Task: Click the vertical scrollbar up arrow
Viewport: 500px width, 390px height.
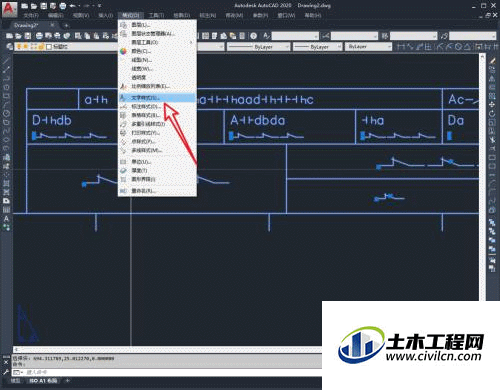Action: (482, 57)
